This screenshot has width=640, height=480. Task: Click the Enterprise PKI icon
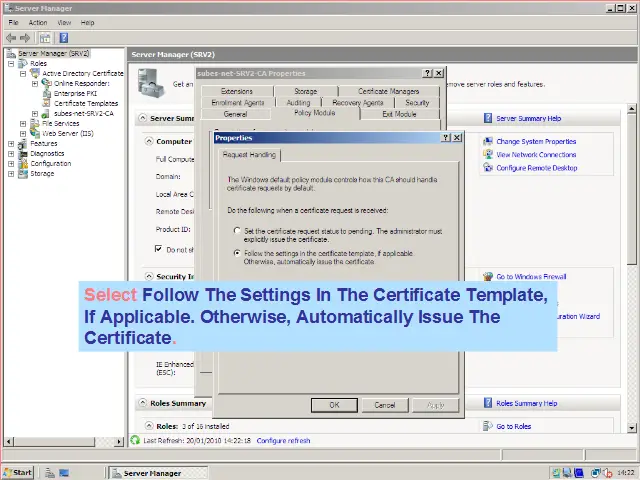click(47, 93)
